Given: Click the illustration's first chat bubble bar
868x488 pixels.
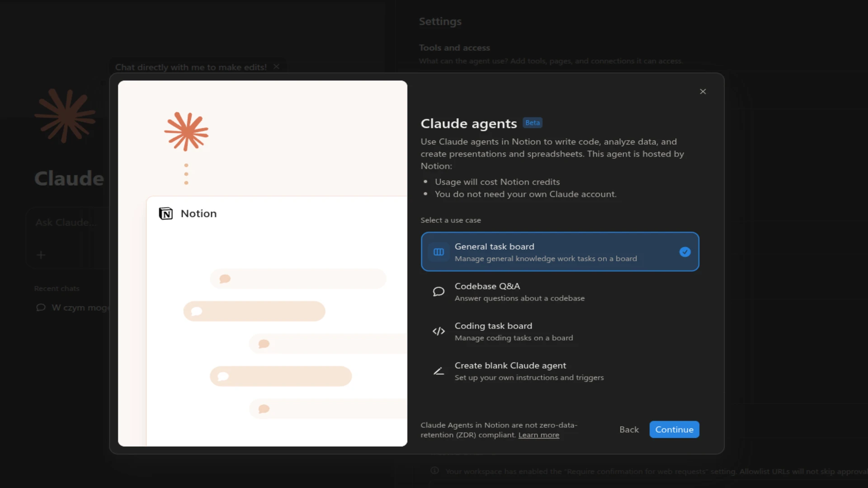Looking at the screenshot, I should (x=298, y=279).
